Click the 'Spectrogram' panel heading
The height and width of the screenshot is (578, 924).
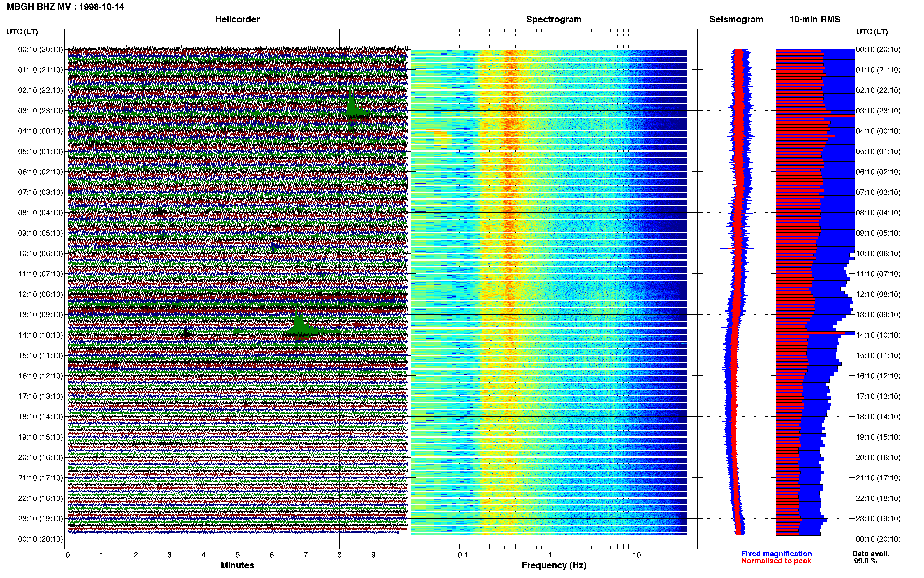pyautogui.click(x=554, y=20)
